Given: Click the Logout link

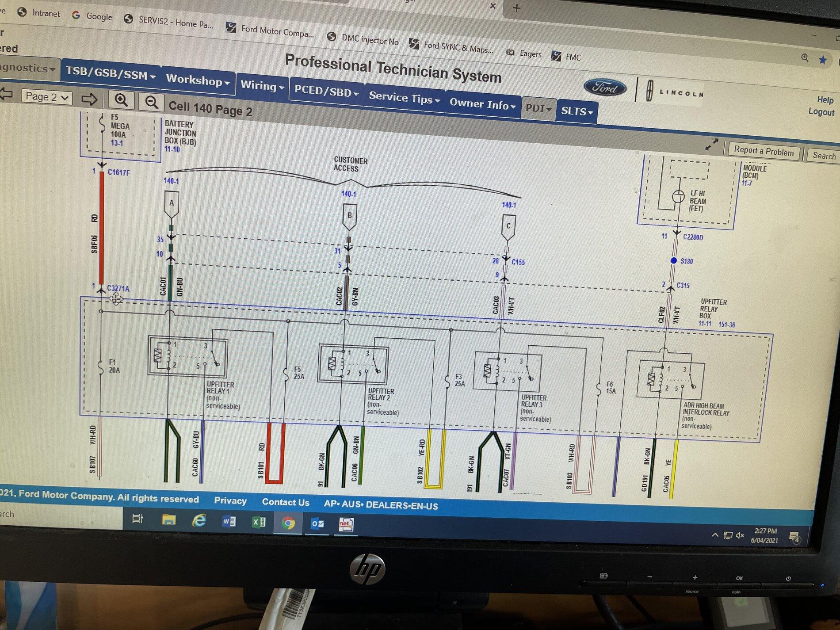Looking at the screenshot, I should [821, 112].
